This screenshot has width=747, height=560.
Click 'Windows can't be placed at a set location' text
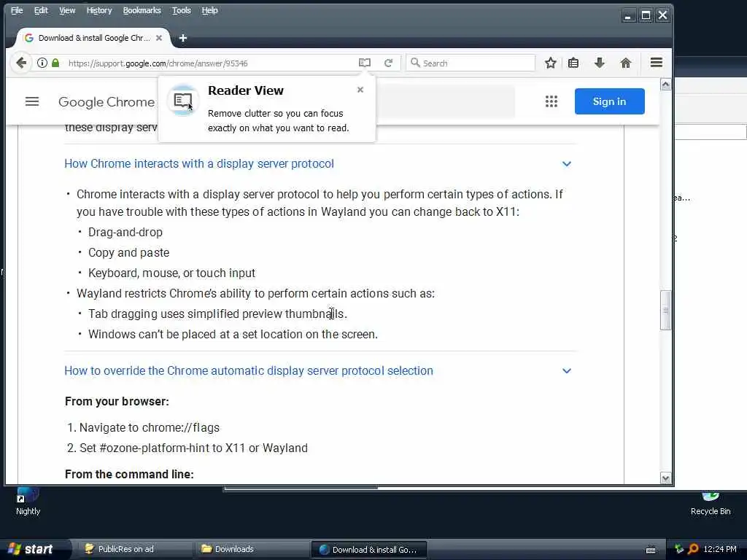[x=233, y=334]
